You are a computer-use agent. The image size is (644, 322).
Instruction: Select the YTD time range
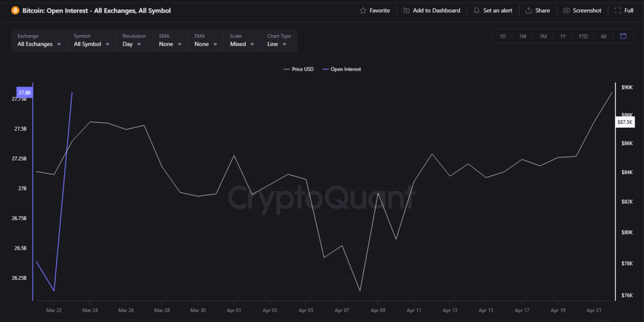(x=583, y=36)
